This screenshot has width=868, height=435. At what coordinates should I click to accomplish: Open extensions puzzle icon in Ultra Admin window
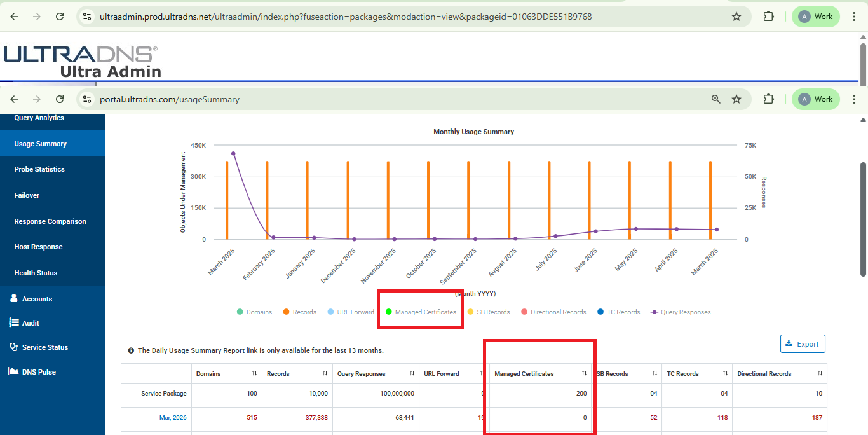768,17
